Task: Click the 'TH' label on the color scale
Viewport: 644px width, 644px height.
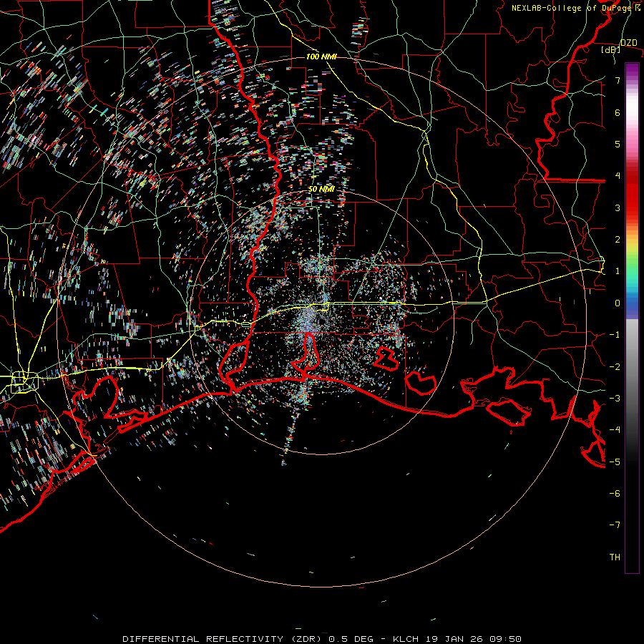Action: [615, 557]
